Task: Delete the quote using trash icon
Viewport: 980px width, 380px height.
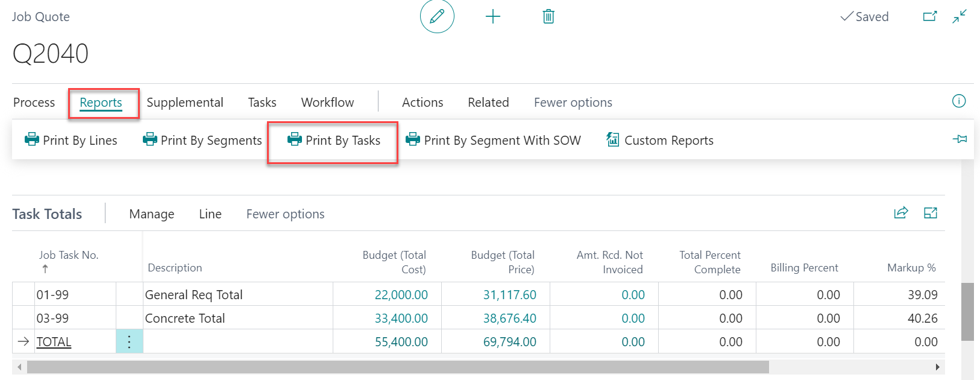Action: (548, 16)
